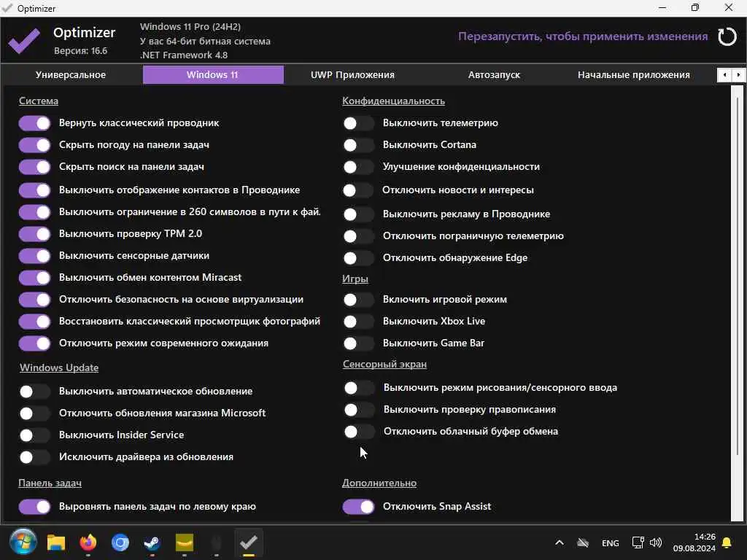Toggle Отключить режим современного ожидания

(x=34, y=343)
